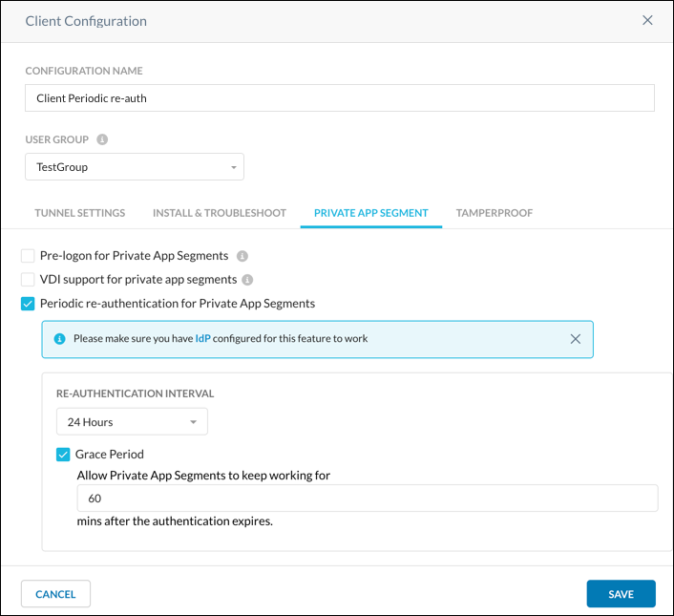Click the User Group info icon
This screenshot has height=616, width=674.
(102, 139)
